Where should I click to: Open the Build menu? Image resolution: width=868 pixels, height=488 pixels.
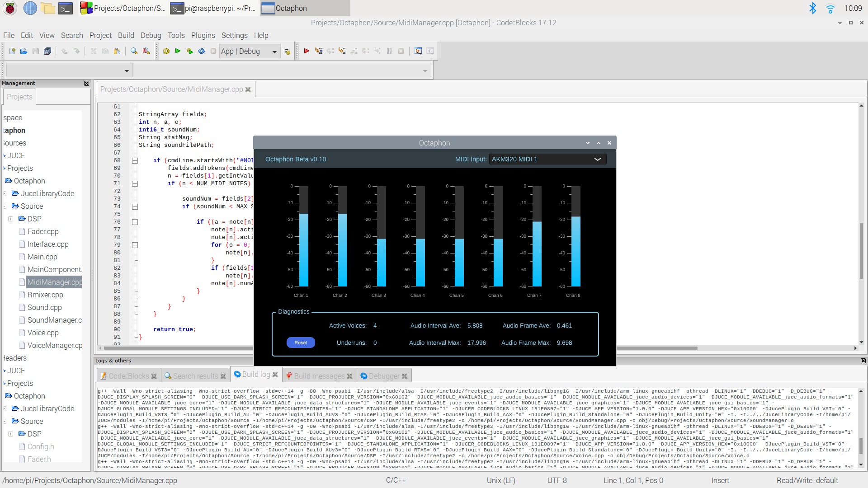(126, 35)
